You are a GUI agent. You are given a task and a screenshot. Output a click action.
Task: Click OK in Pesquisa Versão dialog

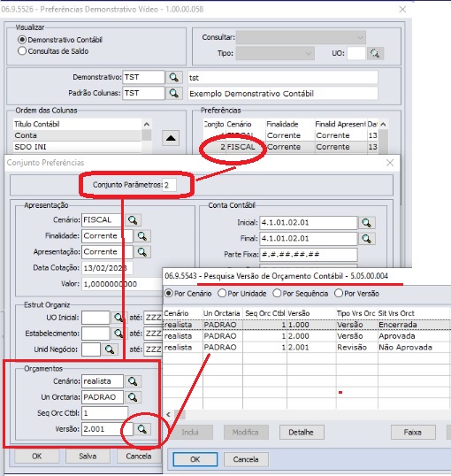point(195,459)
